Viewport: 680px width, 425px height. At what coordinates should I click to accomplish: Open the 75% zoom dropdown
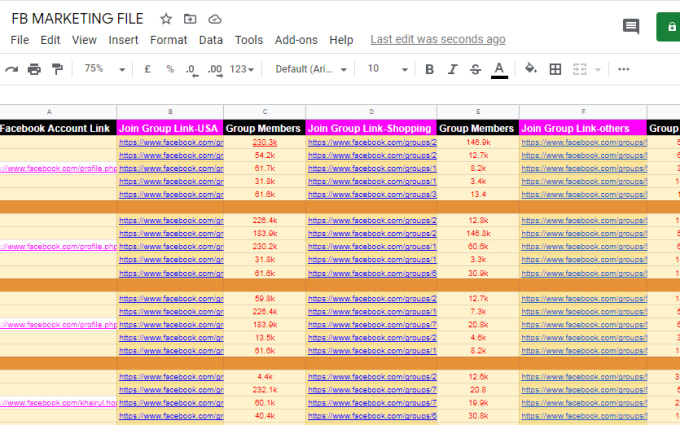[104, 69]
